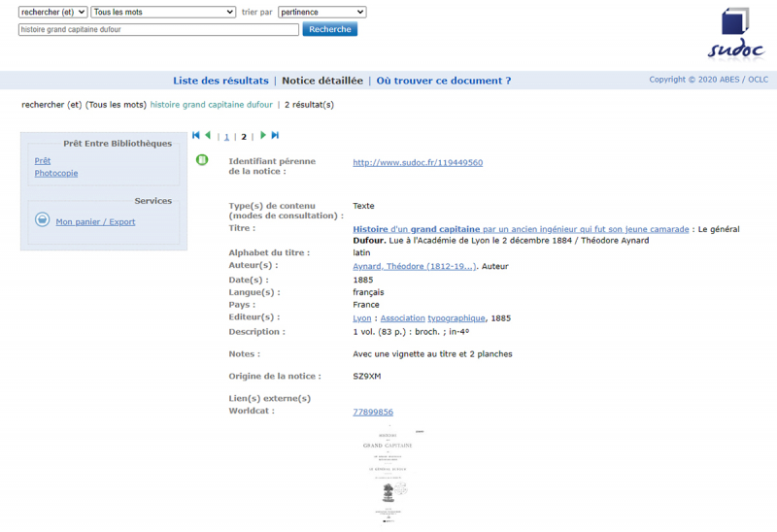
Task: Click the typographique publisher link
Action: point(456,318)
